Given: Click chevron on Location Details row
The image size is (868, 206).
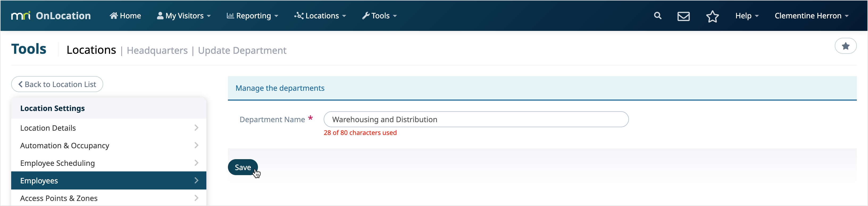Looking at the screenshot, I should (x=196, y=128).
